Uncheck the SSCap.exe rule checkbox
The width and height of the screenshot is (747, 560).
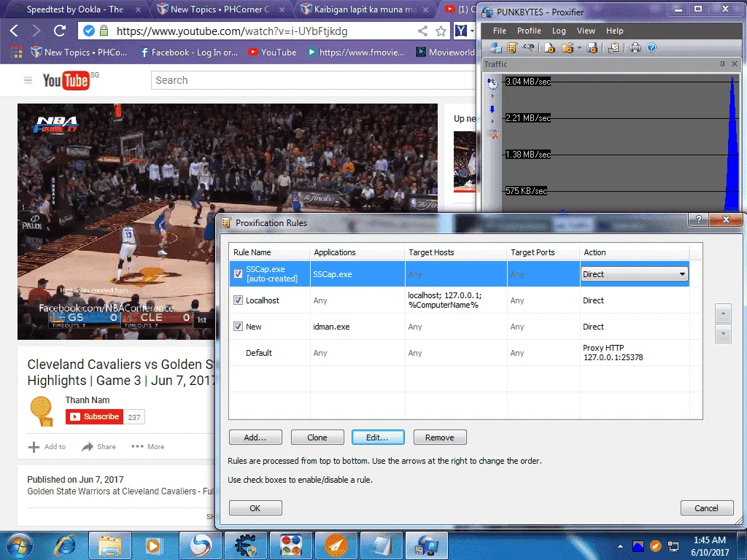238,274
